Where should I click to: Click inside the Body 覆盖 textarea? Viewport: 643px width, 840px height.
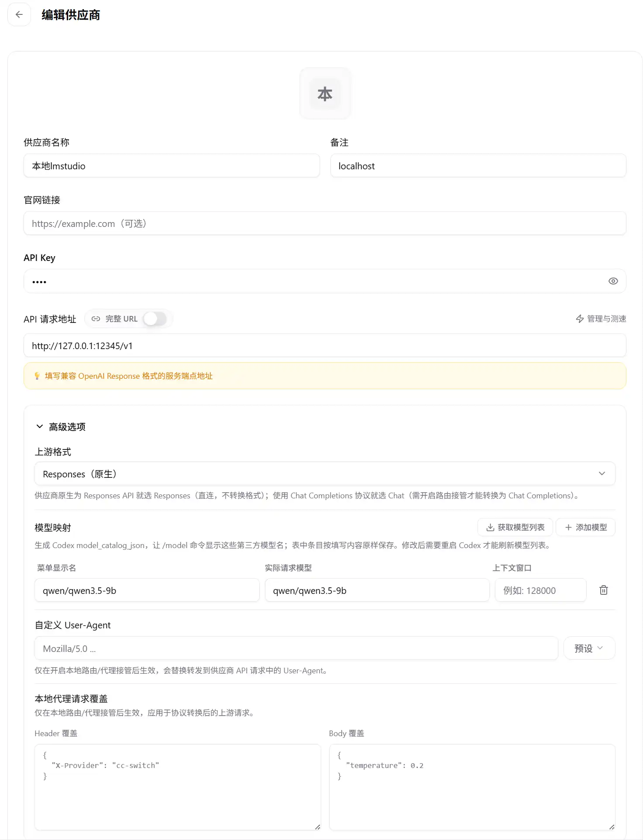(x=472, y=787)
